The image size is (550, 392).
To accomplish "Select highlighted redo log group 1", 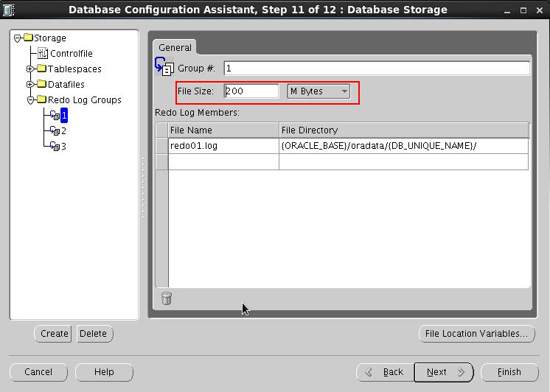I will (63, 116).
